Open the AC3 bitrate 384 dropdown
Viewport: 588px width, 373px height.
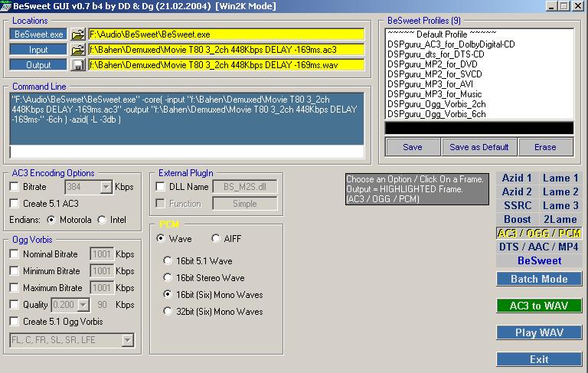pos(106,187)
